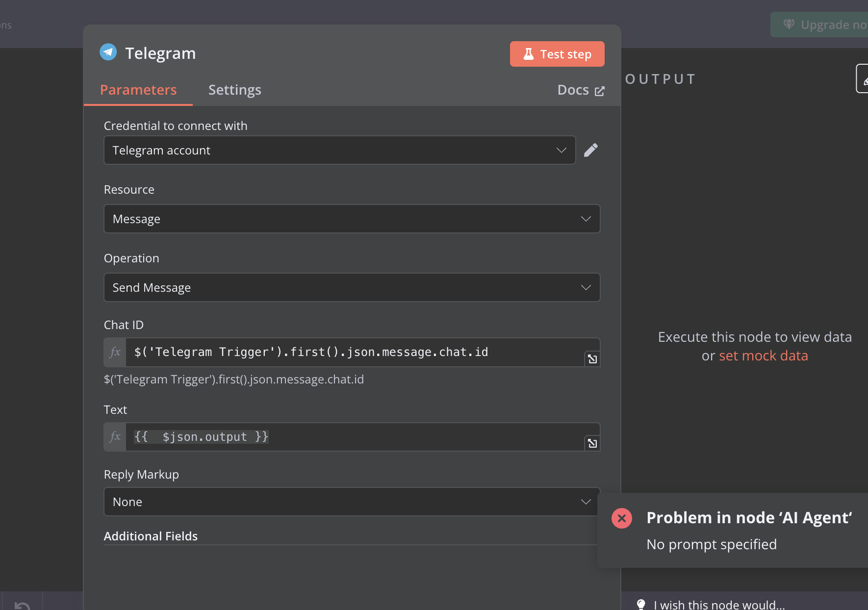This screenshot has height=610, width=868.
Task: Select the Parameters tab
Action: coord(138,90)
